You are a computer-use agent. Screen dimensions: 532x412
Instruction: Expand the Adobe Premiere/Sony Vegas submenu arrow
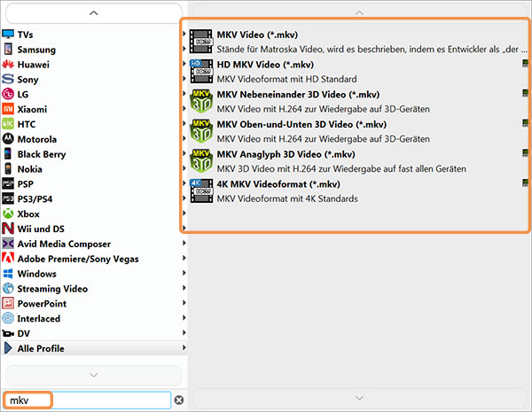click(184, 258)
